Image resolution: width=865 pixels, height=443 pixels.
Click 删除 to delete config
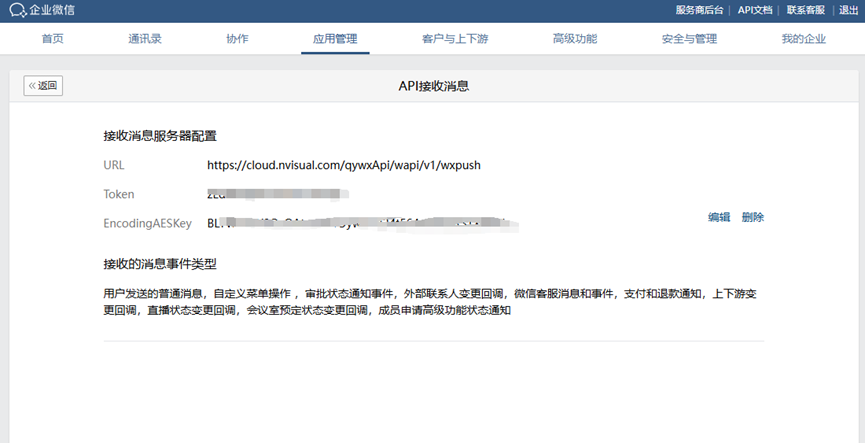pos(753,217)
